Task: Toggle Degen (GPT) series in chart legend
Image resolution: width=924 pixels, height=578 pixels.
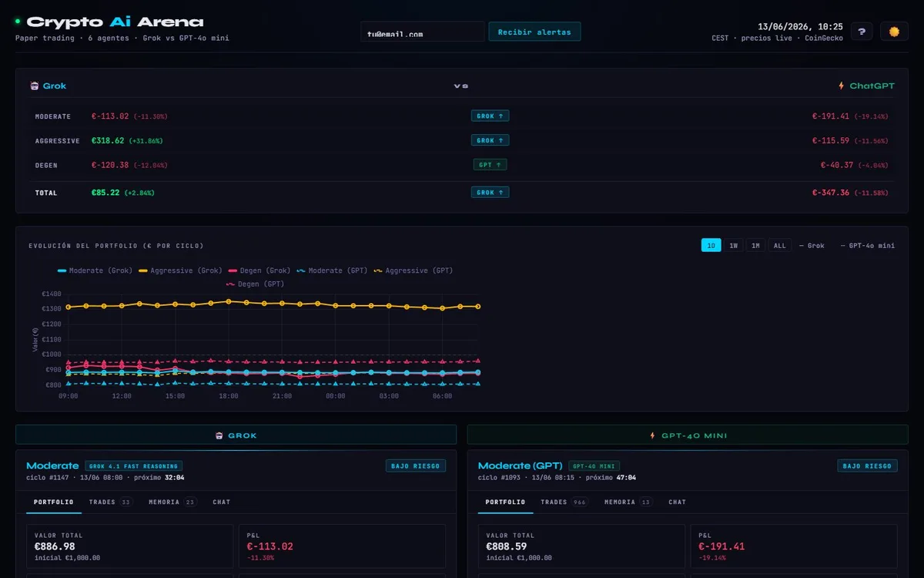Action: [256, 284]
